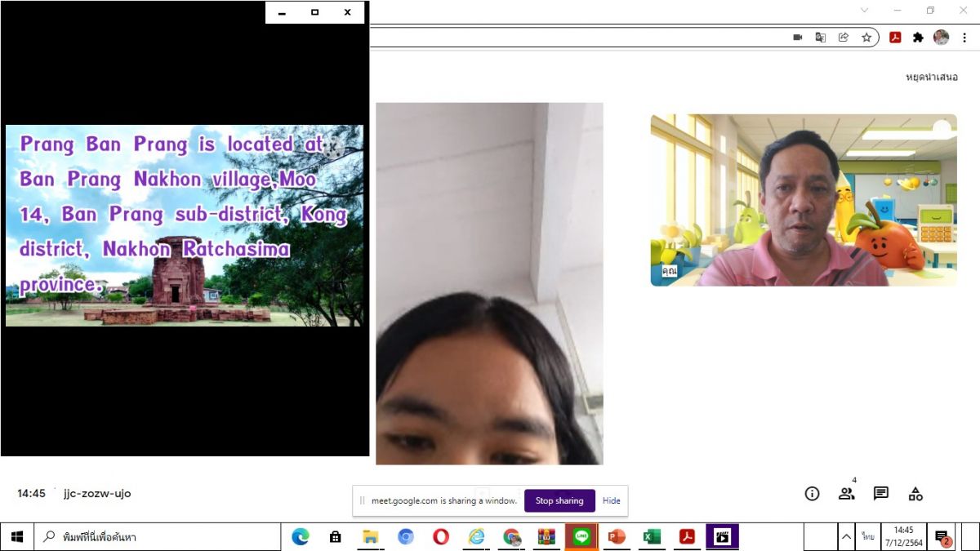Switch to LINE app in taskbar

tap(581, 537)
